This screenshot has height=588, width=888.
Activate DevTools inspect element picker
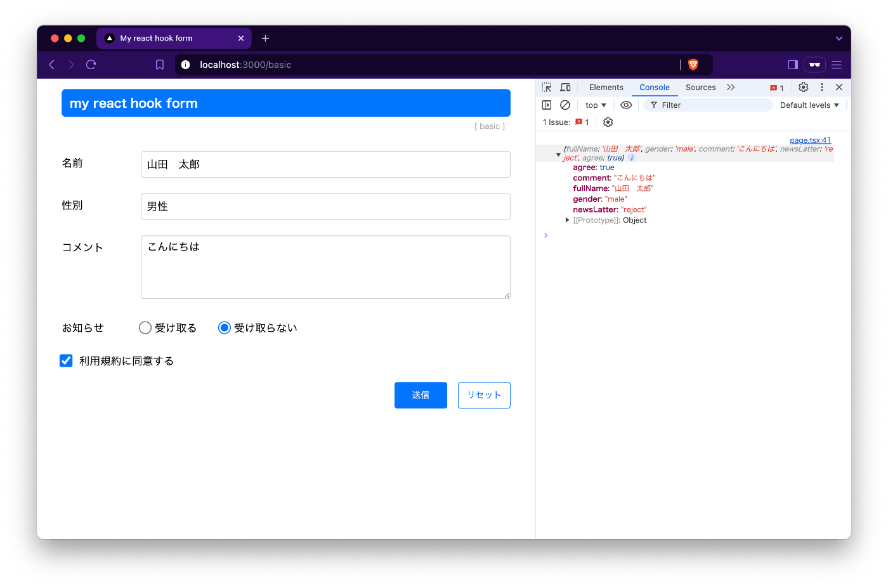pyautogui.click(x=547, y=88)
